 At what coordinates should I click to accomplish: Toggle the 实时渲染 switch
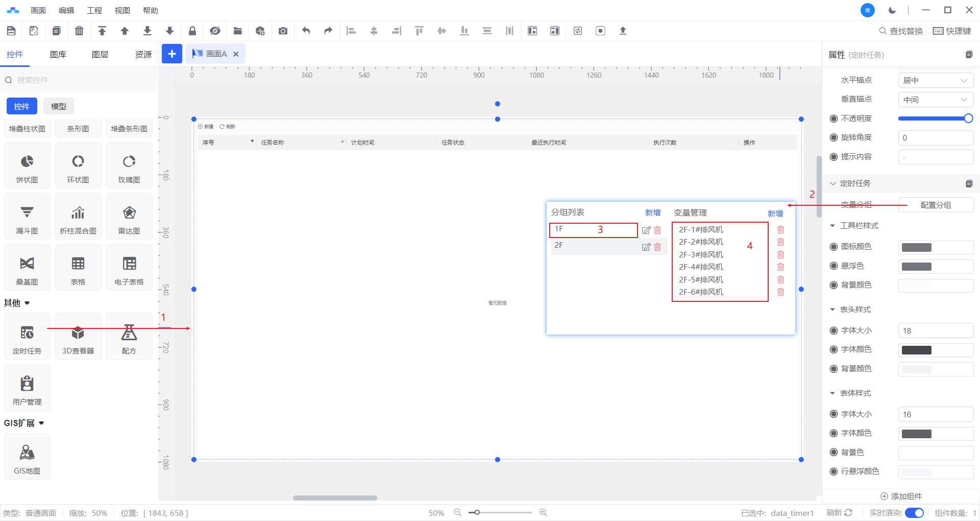(x=914, y=513)
